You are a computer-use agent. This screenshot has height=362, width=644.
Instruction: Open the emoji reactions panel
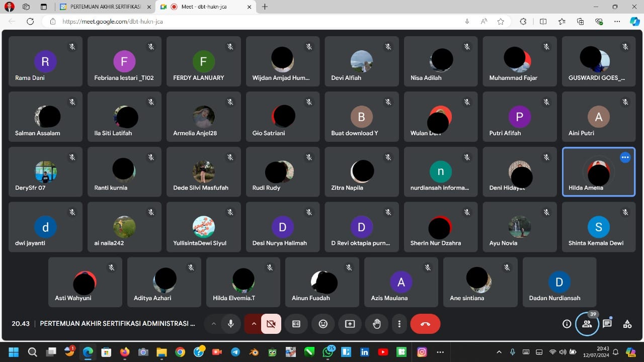323,324
